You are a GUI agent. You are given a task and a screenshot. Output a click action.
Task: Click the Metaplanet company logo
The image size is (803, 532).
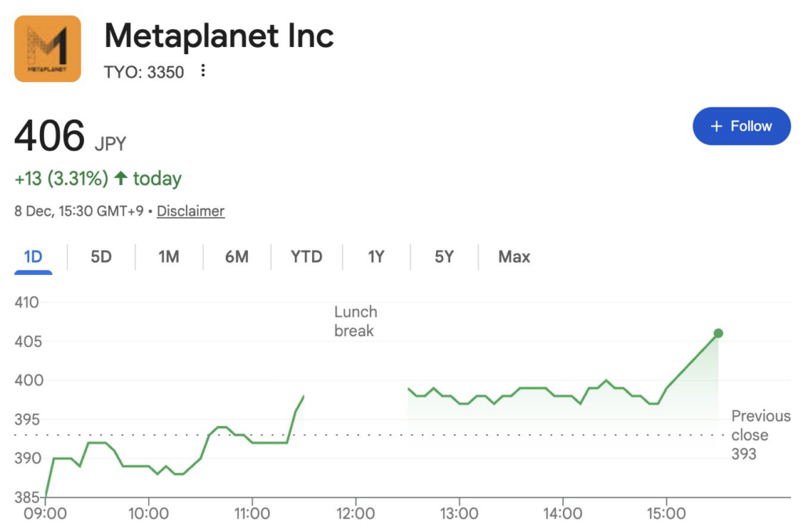(48, 49)
